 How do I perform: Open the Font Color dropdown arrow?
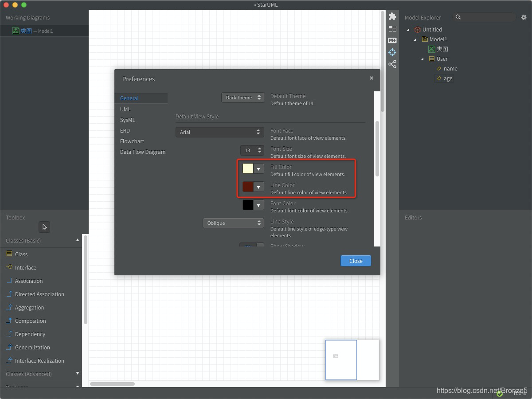pyautogui.click(x=258, y=205)
